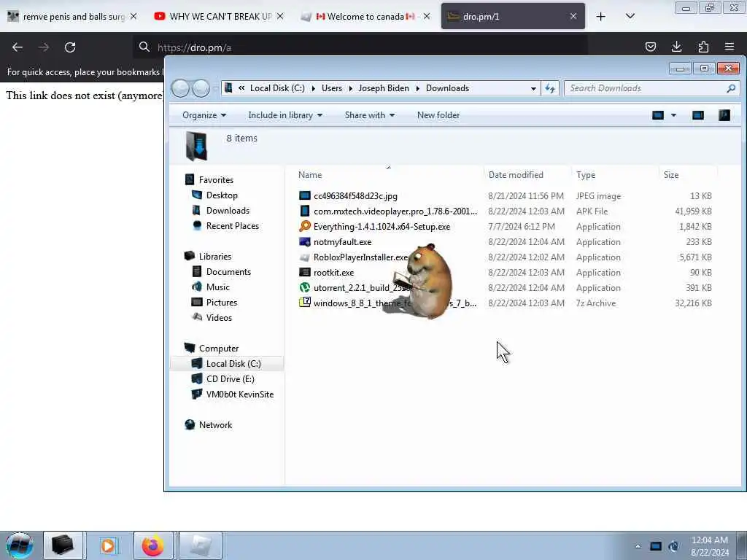Open Pictures library
Viewport: 747px width, 560px height.
tap(222, 303)
